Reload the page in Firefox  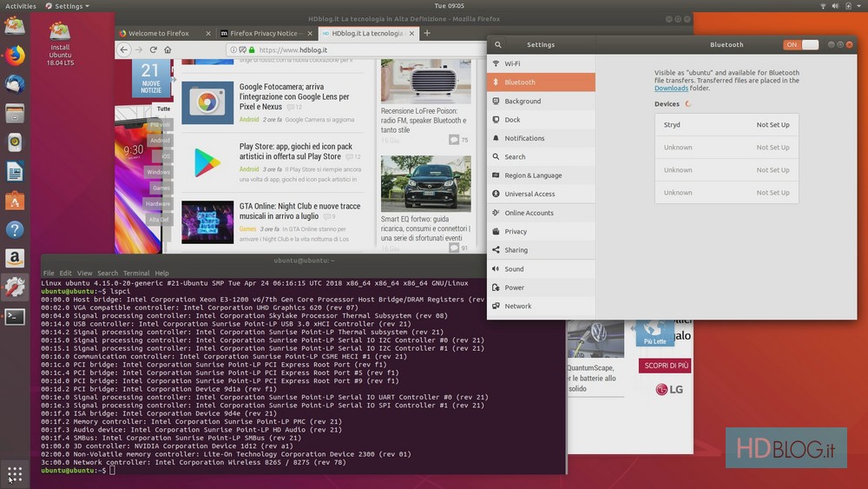154,50
